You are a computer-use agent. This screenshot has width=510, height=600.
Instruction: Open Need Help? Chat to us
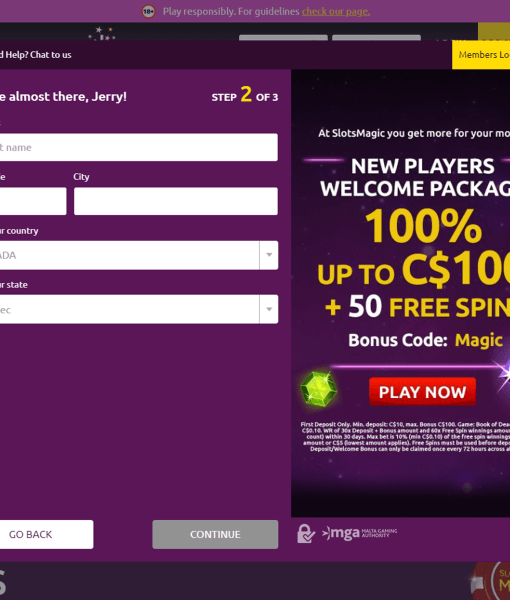[36, 55]
